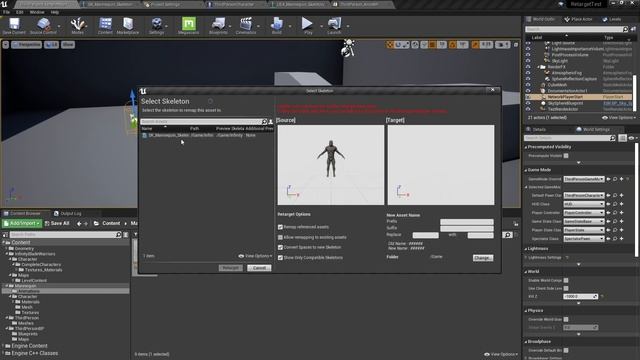Viewport: 640px width, 360px height.
Task: Click the Prefix input field
Action: tap(467, 222)
